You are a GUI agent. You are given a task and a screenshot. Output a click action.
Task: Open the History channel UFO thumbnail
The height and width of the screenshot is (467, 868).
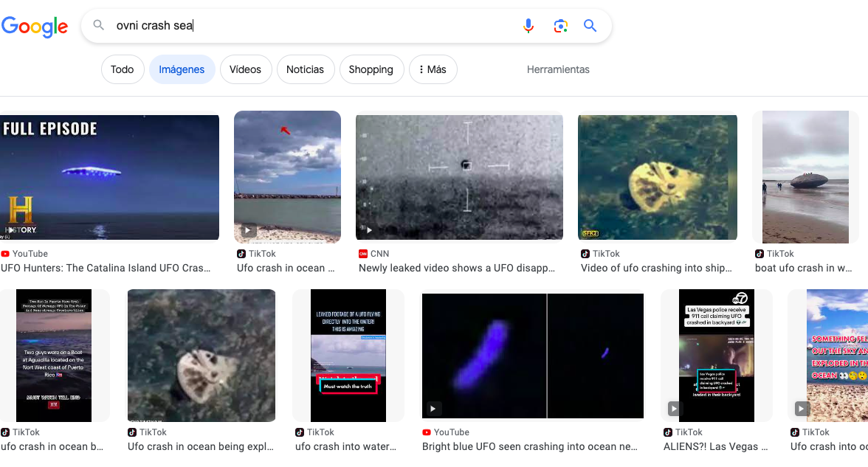point(109,177)
